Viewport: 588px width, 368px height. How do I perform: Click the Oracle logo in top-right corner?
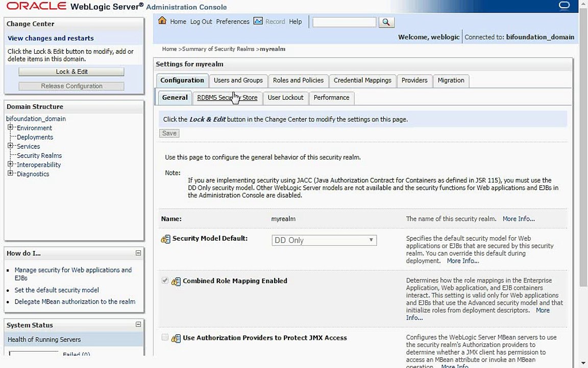[565, 5]
